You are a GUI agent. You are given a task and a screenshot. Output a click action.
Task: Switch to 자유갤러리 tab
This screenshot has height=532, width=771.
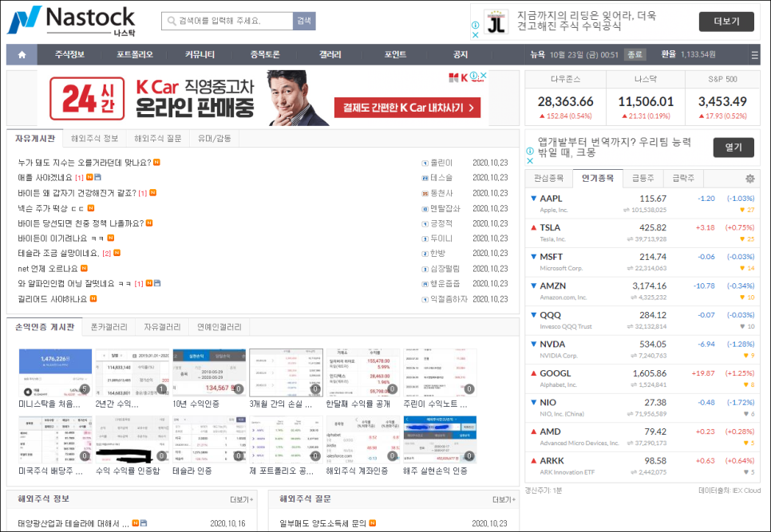coord(162,327)
